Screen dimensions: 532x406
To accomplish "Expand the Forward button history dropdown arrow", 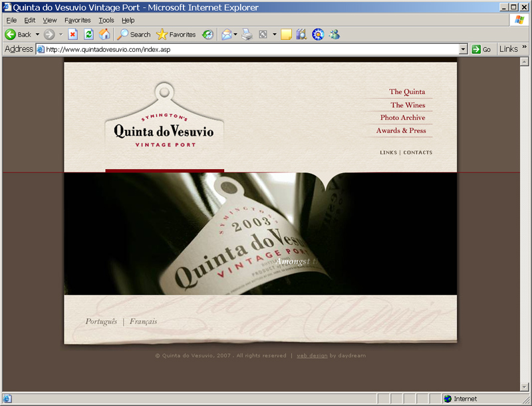I will pos(61,35).
